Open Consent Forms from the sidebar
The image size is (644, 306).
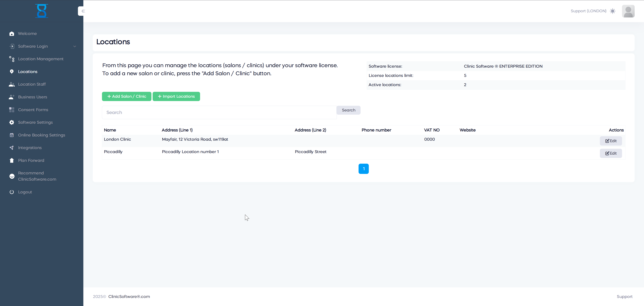33,110
